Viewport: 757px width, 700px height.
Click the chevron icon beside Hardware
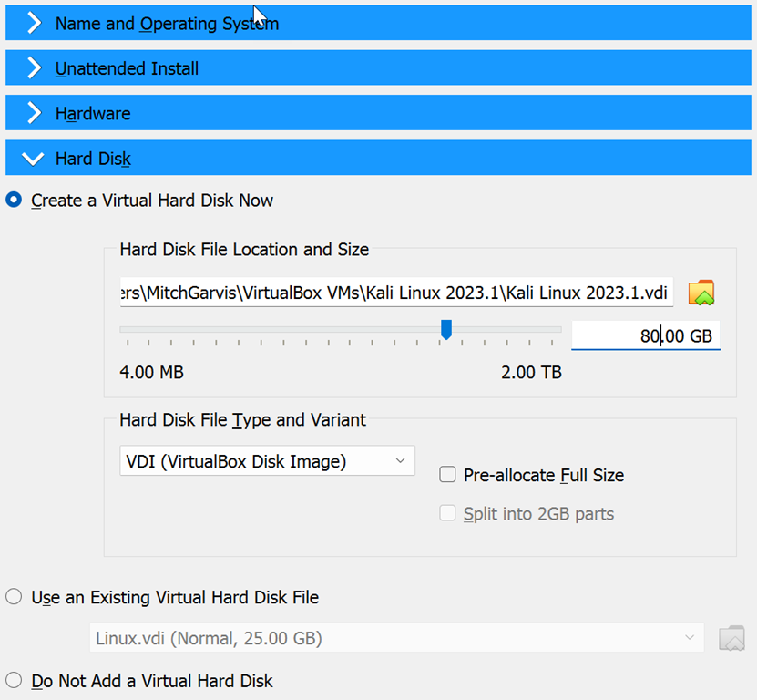point(34,114)
